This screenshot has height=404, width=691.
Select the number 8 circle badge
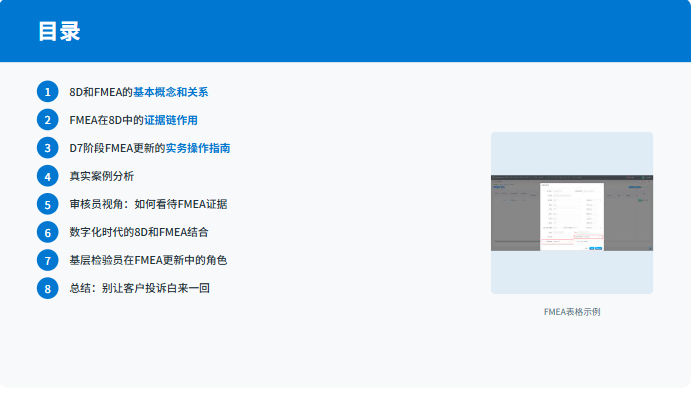point(48,288)
